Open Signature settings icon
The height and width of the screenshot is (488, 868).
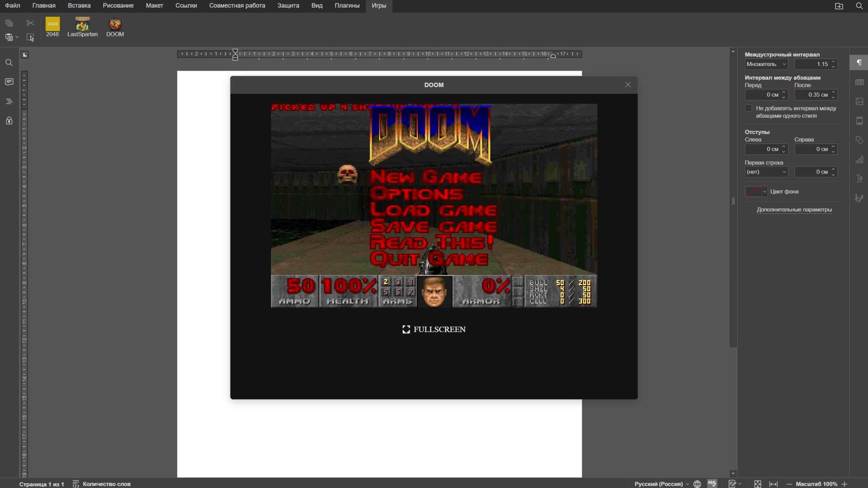click(x=859, y=198)
